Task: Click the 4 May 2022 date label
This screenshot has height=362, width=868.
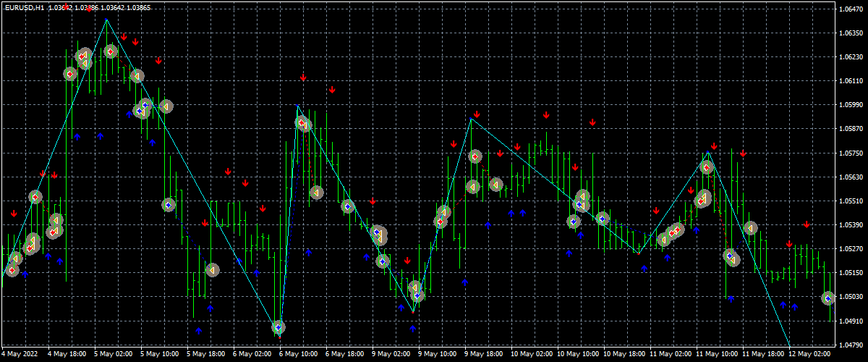Action: pos(20,355)
